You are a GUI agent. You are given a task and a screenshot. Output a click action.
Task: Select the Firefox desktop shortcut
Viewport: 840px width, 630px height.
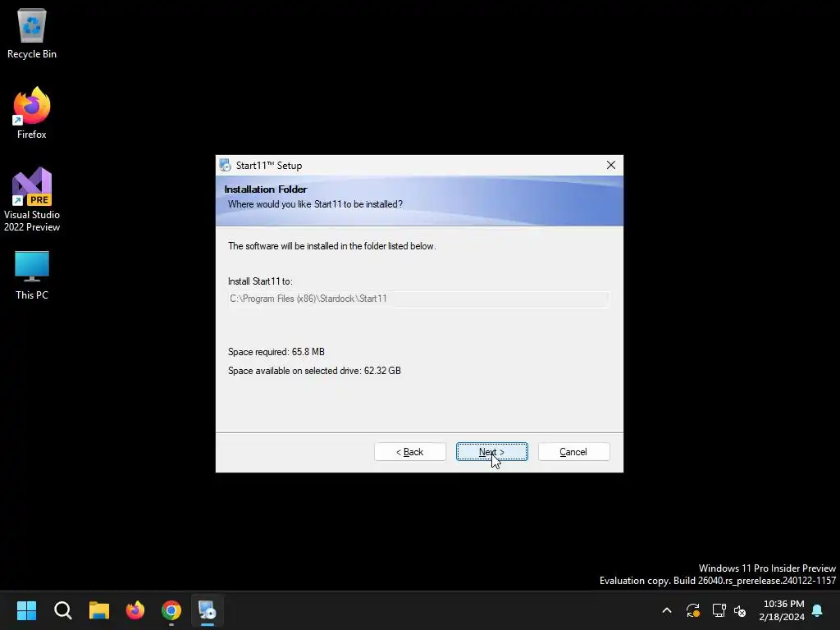[32, 113]
